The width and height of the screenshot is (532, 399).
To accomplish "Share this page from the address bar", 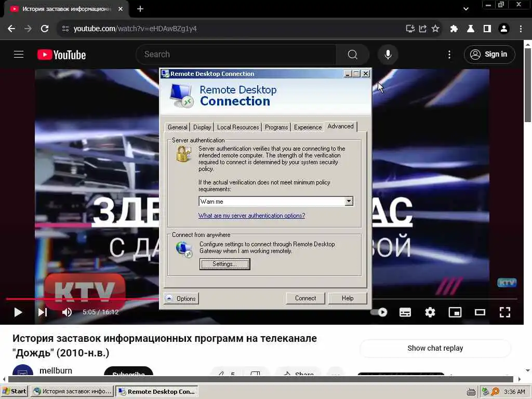I will pos(423,29).
